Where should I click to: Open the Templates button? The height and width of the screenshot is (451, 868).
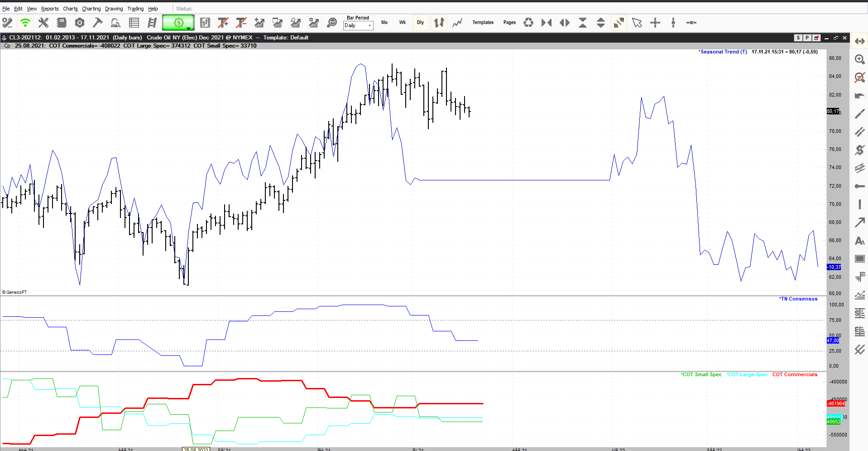click(483, 23)
